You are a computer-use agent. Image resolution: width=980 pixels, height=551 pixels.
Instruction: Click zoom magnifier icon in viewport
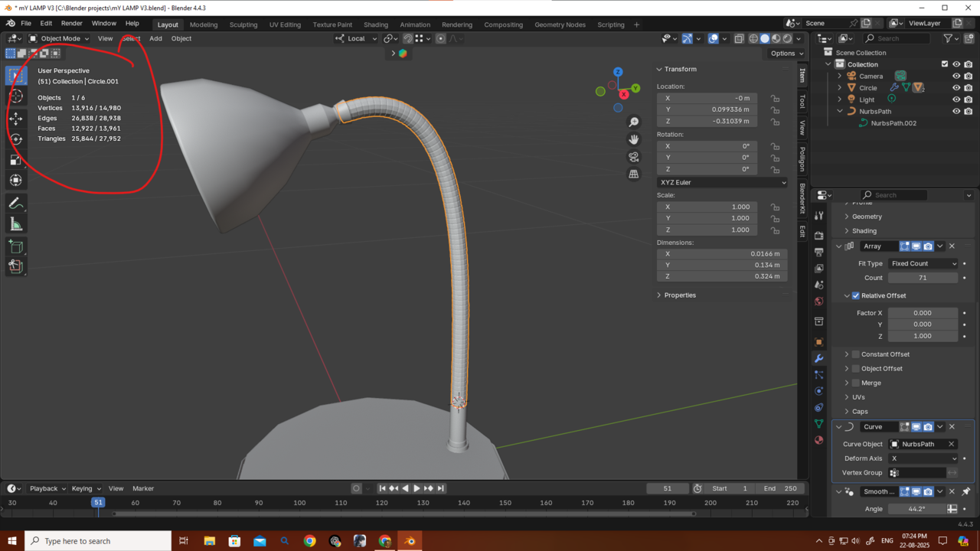633,122
